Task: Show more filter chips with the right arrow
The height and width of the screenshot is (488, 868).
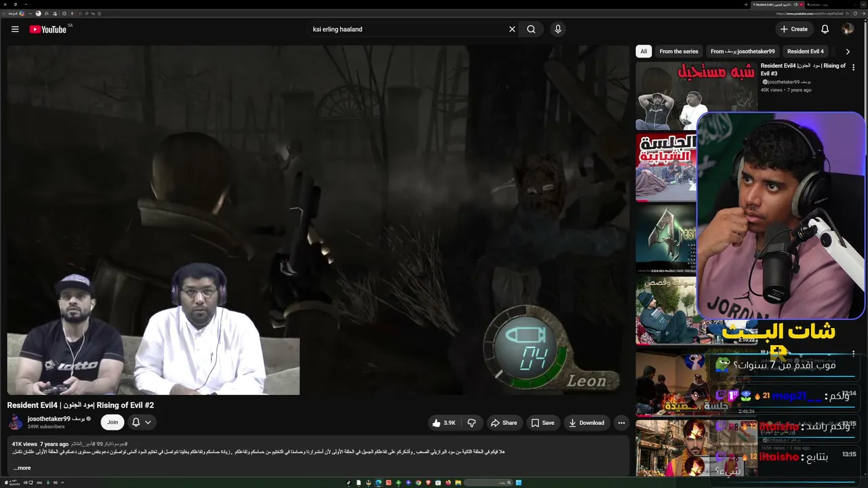Action: [x=848, y=52]
